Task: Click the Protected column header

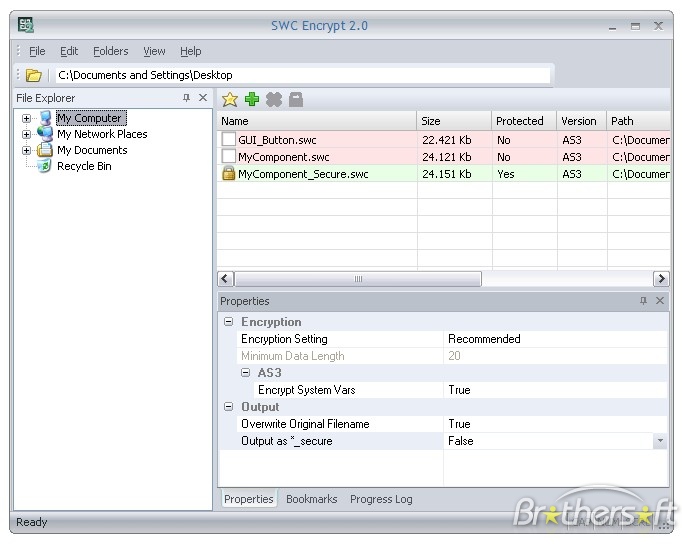Action: (519, 121)
